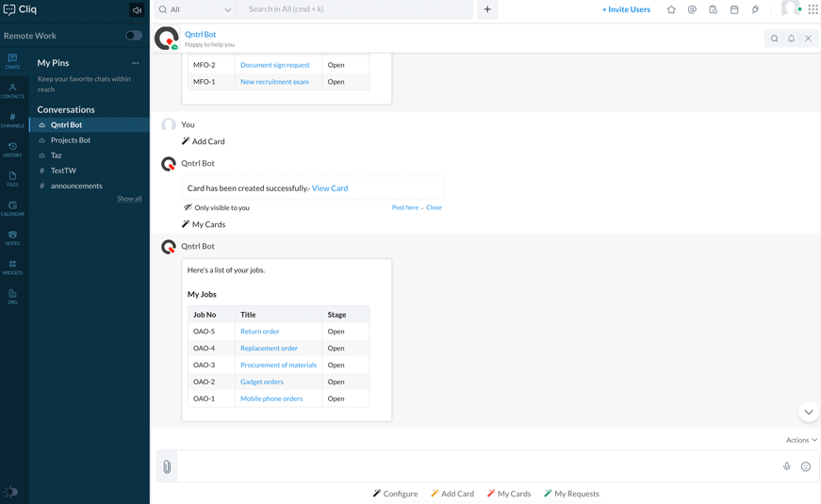Click the Configure bot action
The height and width of the screenshot is (504, 821).
pyautogui.click(x=395, y=494)
